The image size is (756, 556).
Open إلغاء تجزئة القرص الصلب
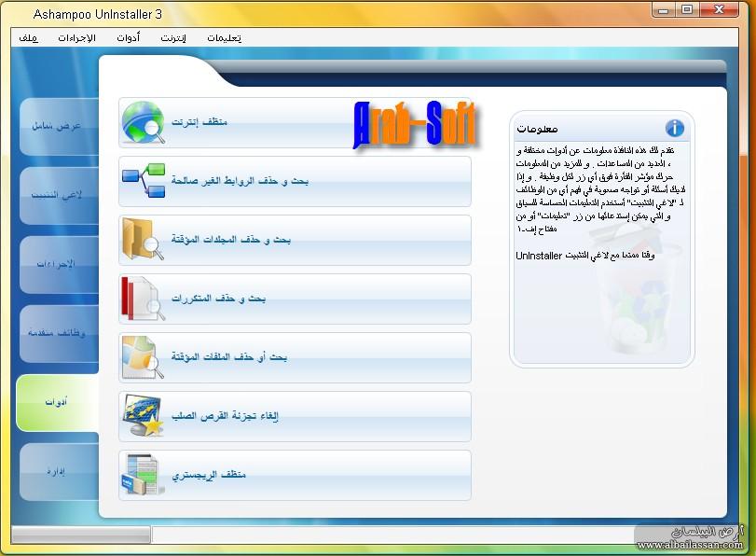(295, 416)
